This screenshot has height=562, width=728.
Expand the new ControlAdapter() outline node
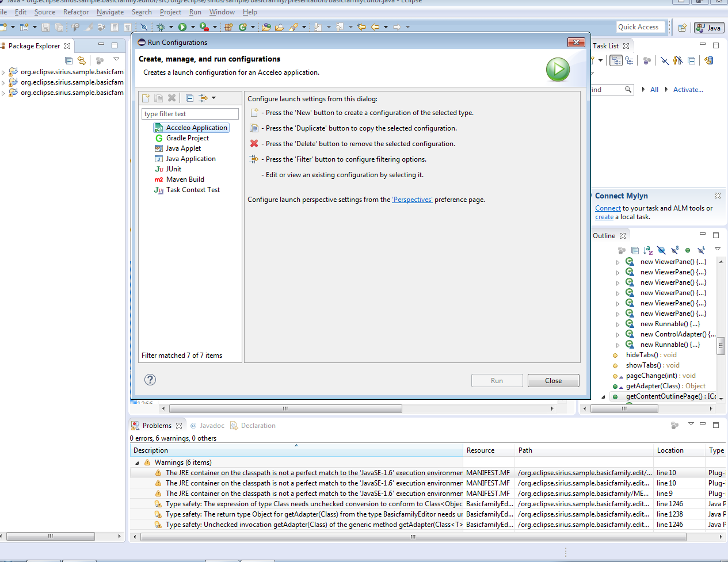[618, 334]
